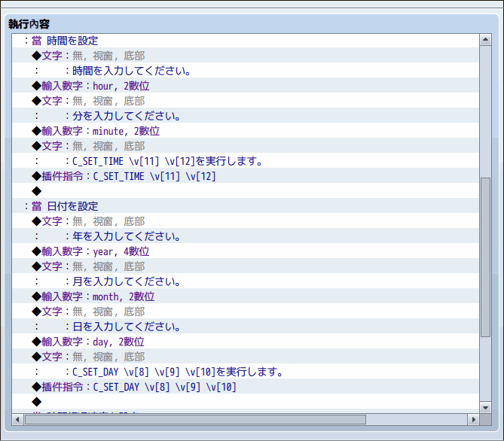Select the '輸入數字：day, 2數位' command
This screenshot has height=441, width=504.
click(246, 342)
